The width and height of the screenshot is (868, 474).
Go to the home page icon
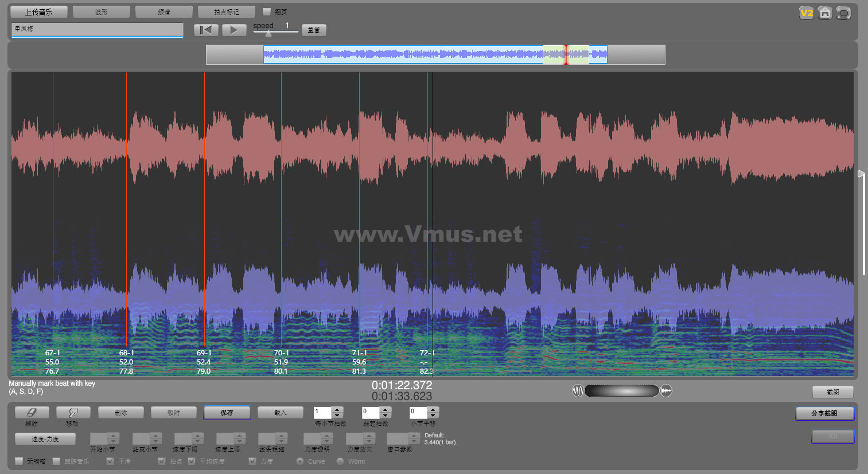tap(825, 13)
